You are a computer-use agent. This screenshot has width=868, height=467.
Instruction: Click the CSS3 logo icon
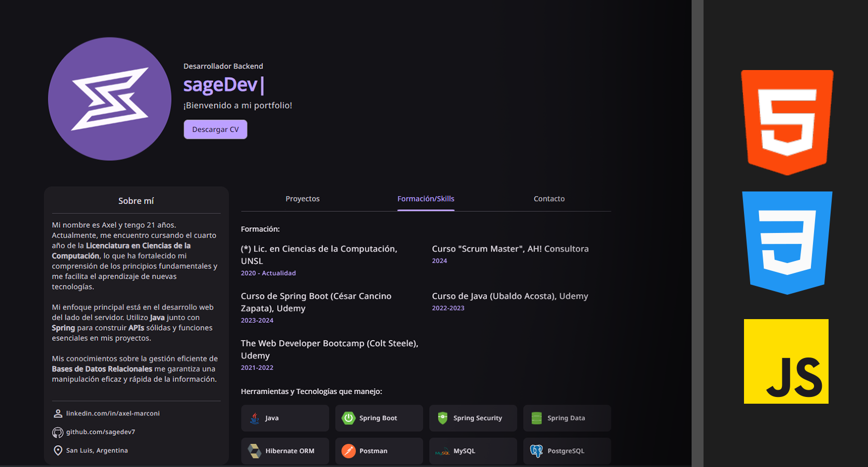(x=787, y=243)
